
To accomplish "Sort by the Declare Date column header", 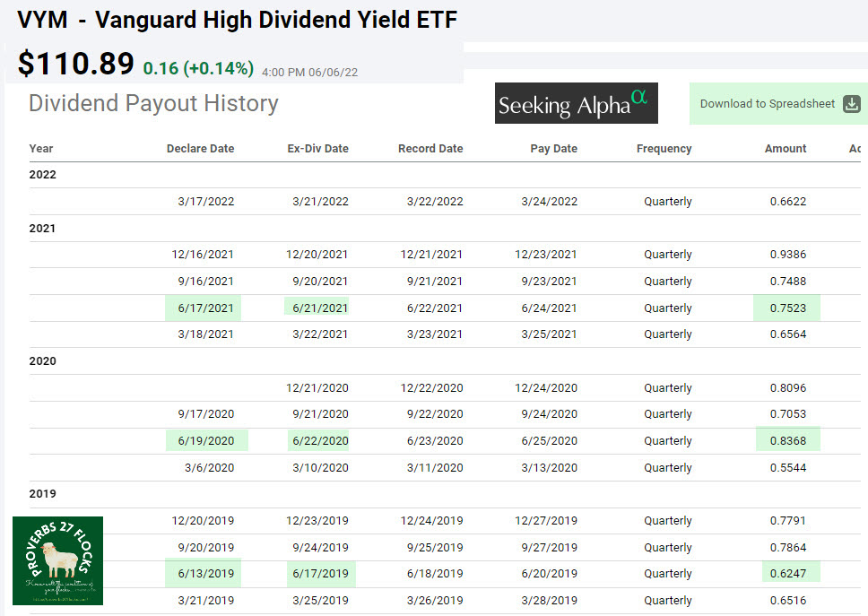I will click(200, 149).
